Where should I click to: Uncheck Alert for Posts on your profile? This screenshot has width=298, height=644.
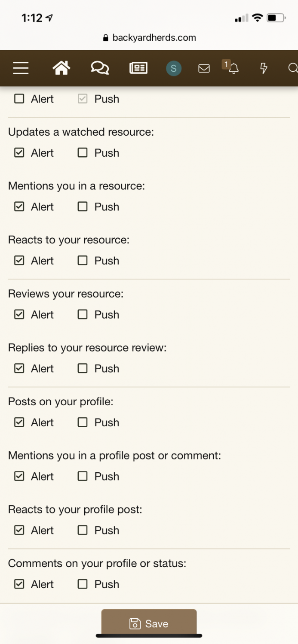coord(19,422)
